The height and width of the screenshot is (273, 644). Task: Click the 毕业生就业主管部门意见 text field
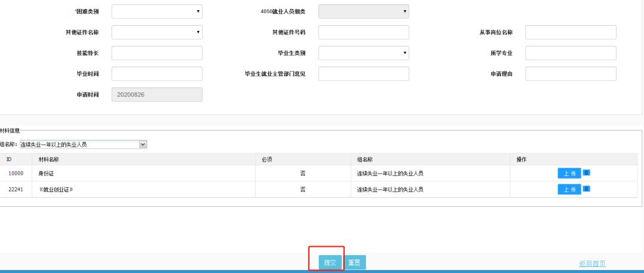[364, 74]
